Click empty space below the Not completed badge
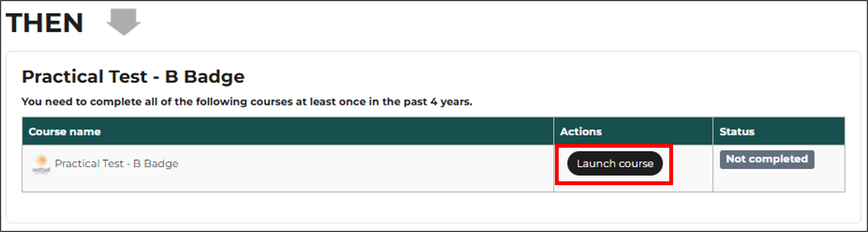The image size is (868, 232). point(778,181)
